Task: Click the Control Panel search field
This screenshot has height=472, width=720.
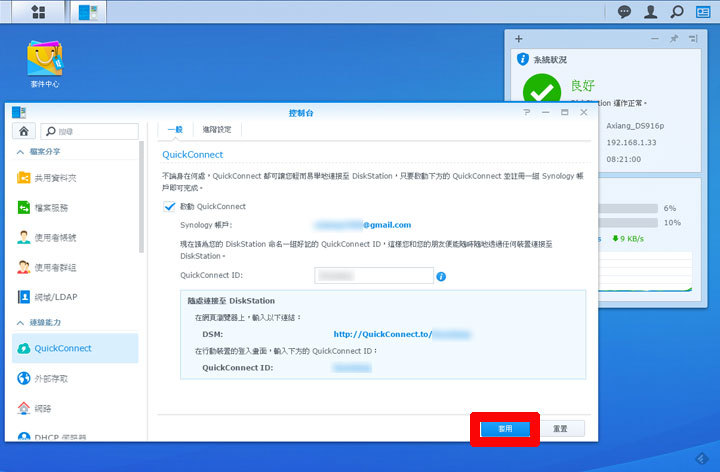Action: coord(90,131)
